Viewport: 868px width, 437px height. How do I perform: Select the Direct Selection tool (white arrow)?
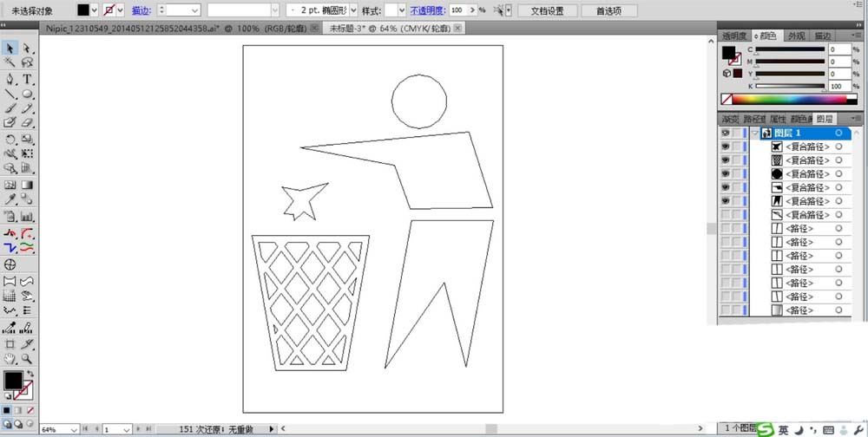tap(27, 49)
